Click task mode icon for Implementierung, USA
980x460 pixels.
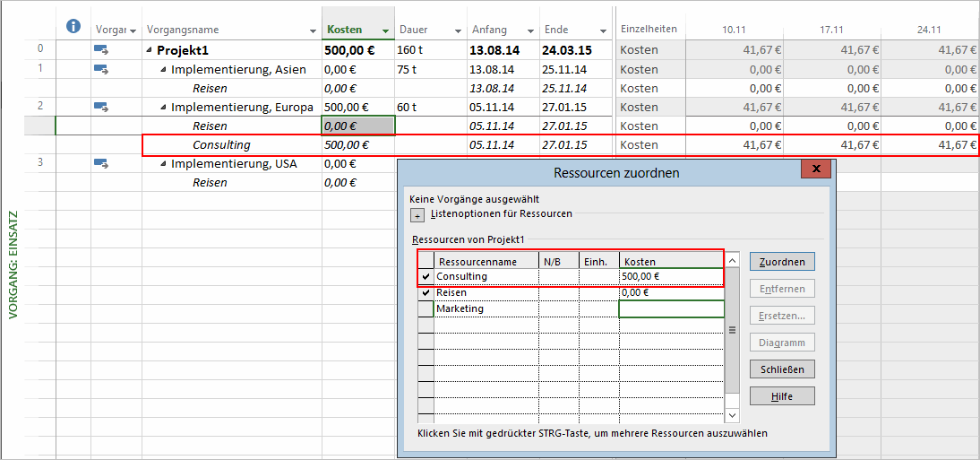point(101,163)
